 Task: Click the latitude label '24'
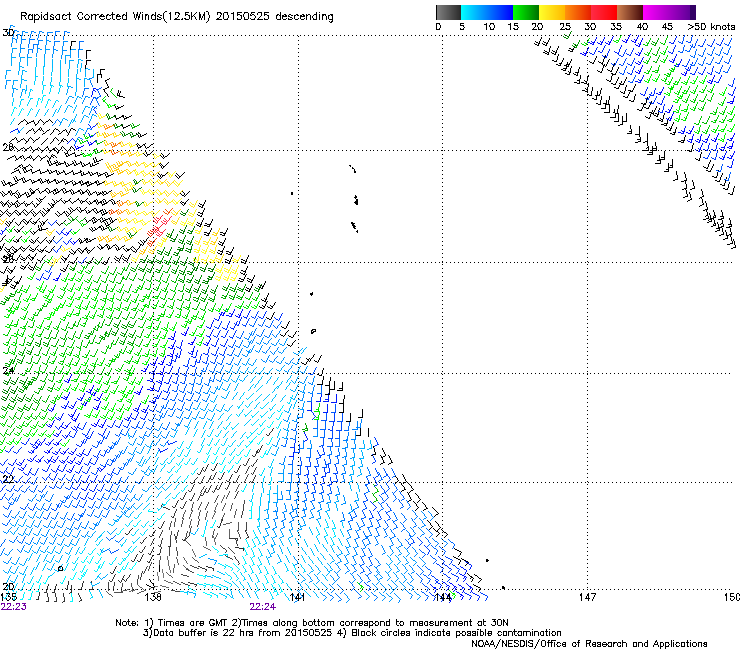[x=8, y=371]
